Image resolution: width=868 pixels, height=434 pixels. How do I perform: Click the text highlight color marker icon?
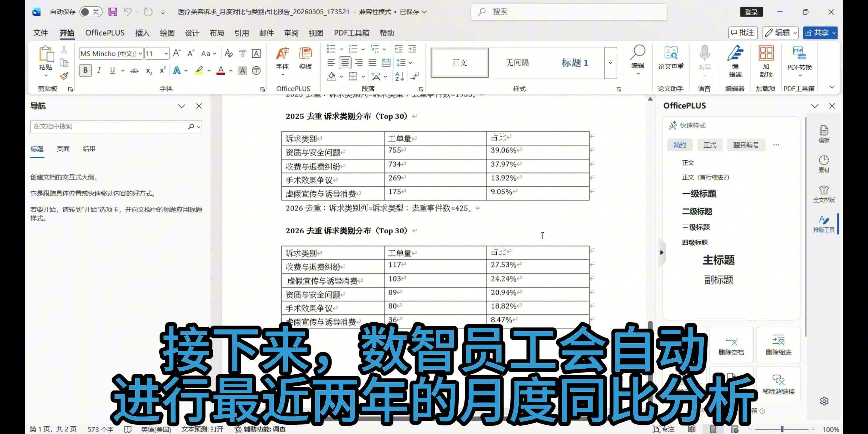coord(199,71)
